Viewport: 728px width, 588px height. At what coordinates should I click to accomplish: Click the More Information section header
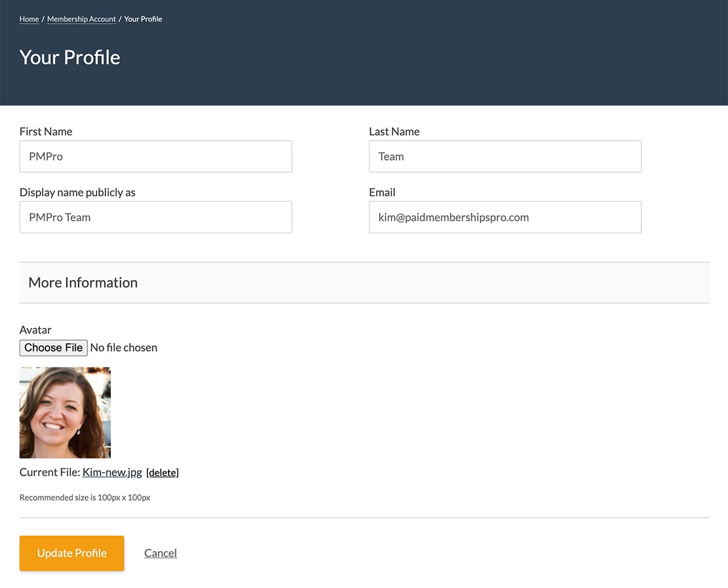pyautogui.click(x=83, y=282)
